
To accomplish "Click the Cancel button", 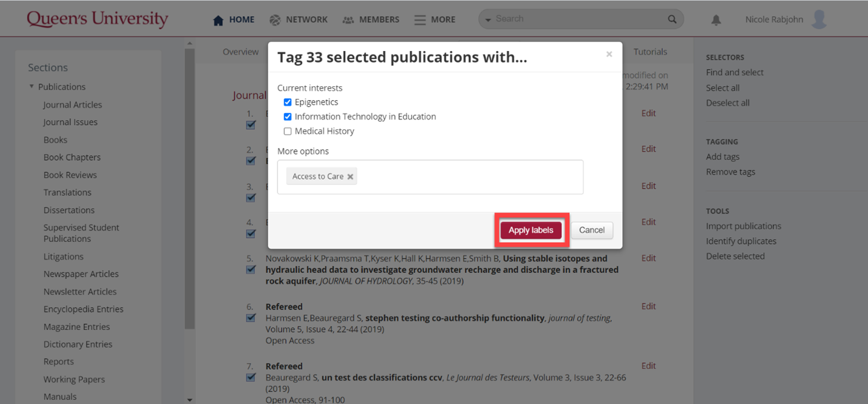I will click(592, 231).
